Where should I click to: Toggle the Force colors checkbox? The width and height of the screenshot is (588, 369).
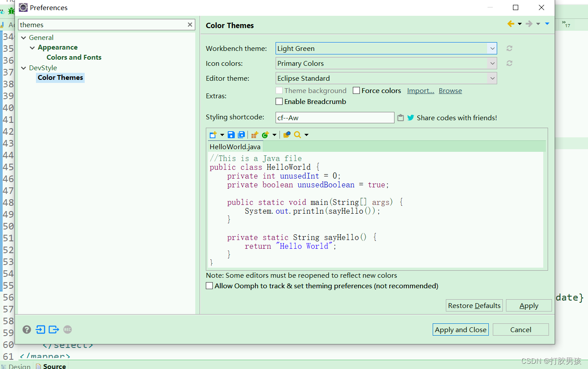click(x=356, y=90)
